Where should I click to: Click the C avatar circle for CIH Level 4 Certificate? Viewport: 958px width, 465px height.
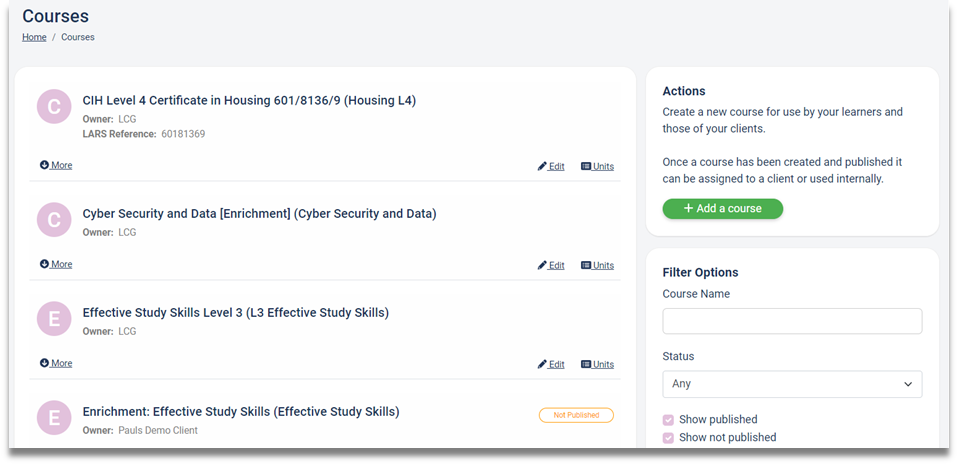[x=54, y=107]
